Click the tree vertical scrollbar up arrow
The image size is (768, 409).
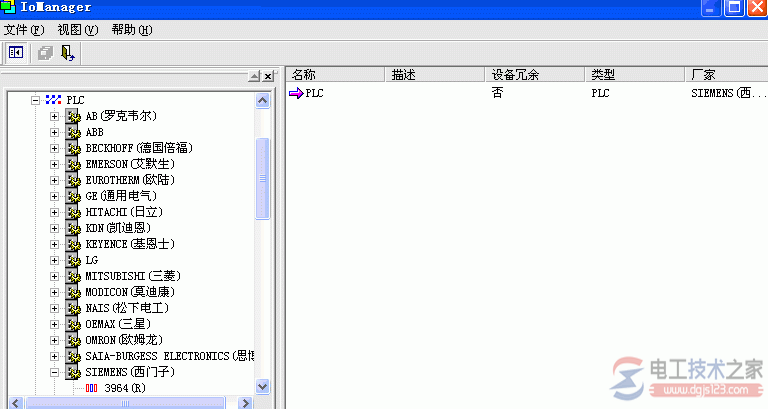[x=263, y=101]
